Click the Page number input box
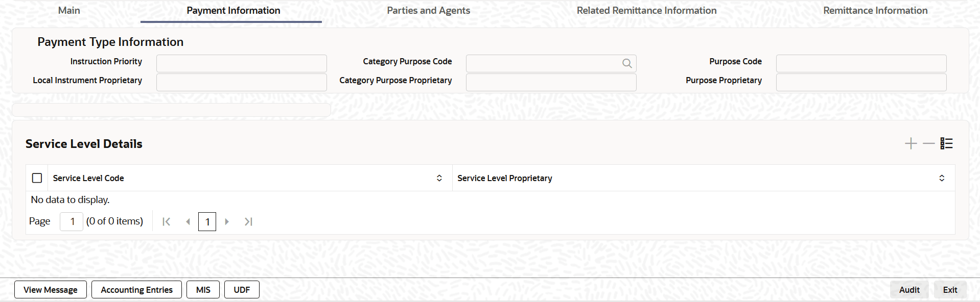 (72, 221)
